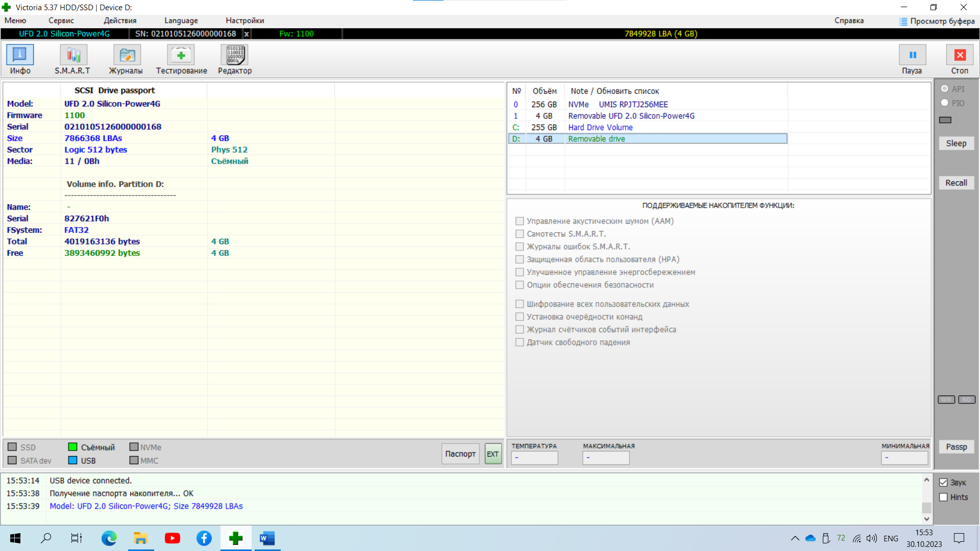Toggle Опции обеспечения безопасности checkbox
Screen dimensions: 980x551
(520, 285)
